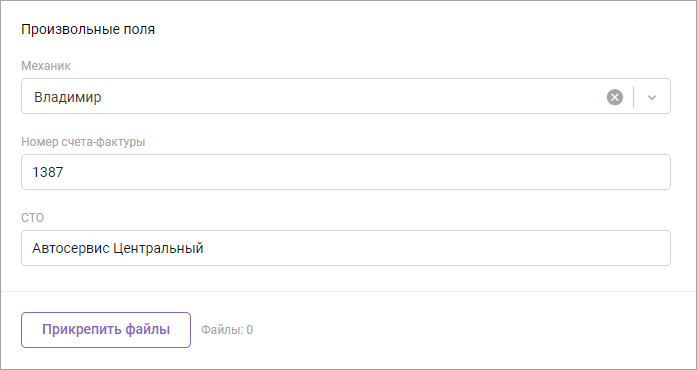The image size is (697, 370).
Task: Click the Номер счета-фактуры label
Action: point(83,142)
